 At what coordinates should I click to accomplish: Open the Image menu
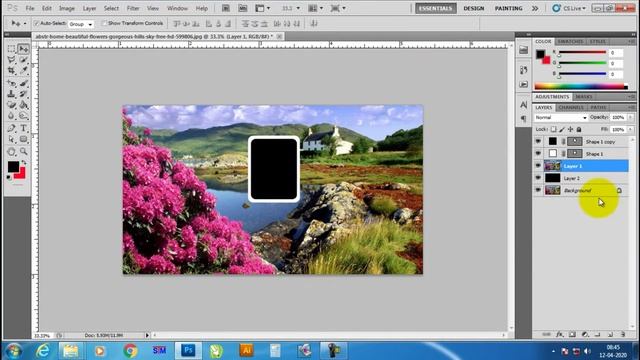[67, 8]
